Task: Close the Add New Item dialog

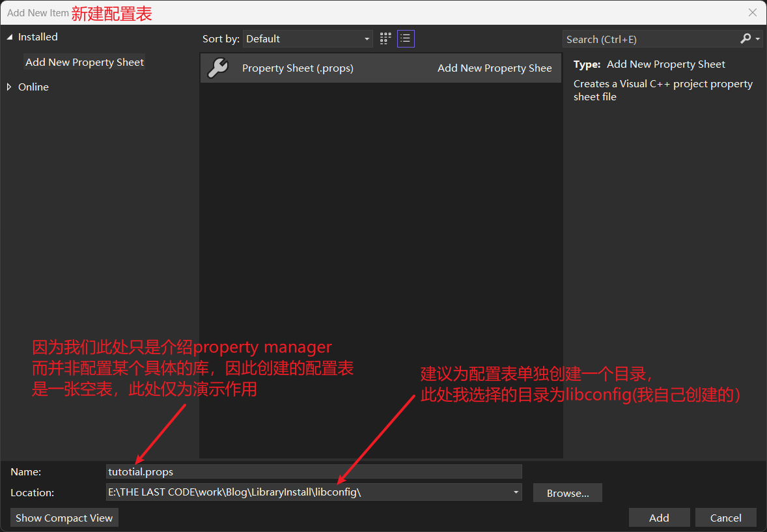Action: coord(752,13)
